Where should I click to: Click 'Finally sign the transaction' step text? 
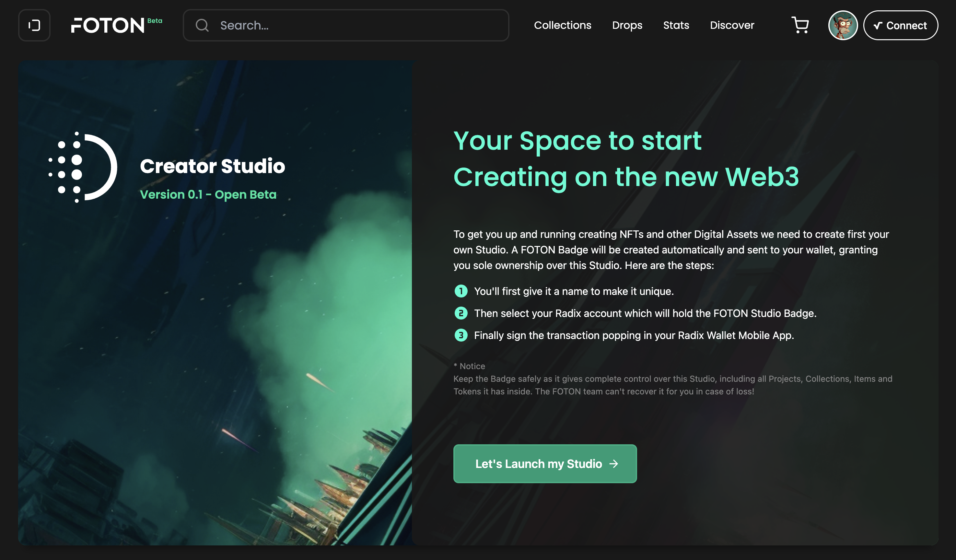tap(634, 335)
